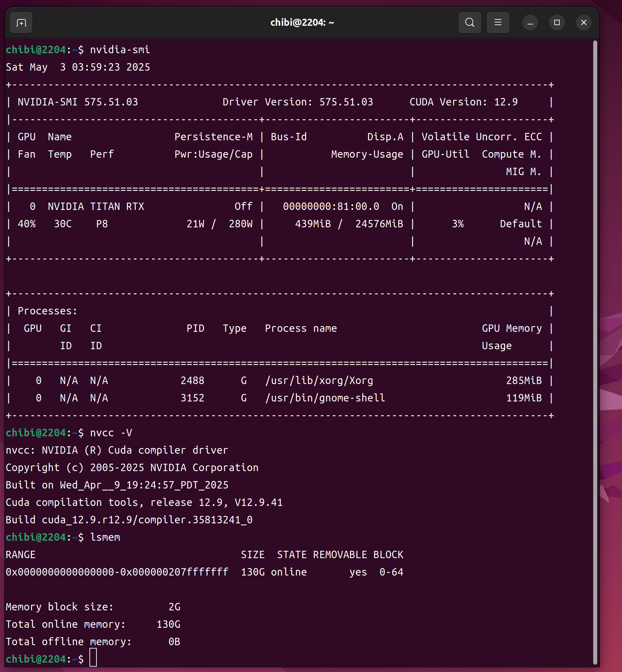This screenshot has width=622, height=672.
Task: Click the lsmem command text
Action: coord(105,537)
